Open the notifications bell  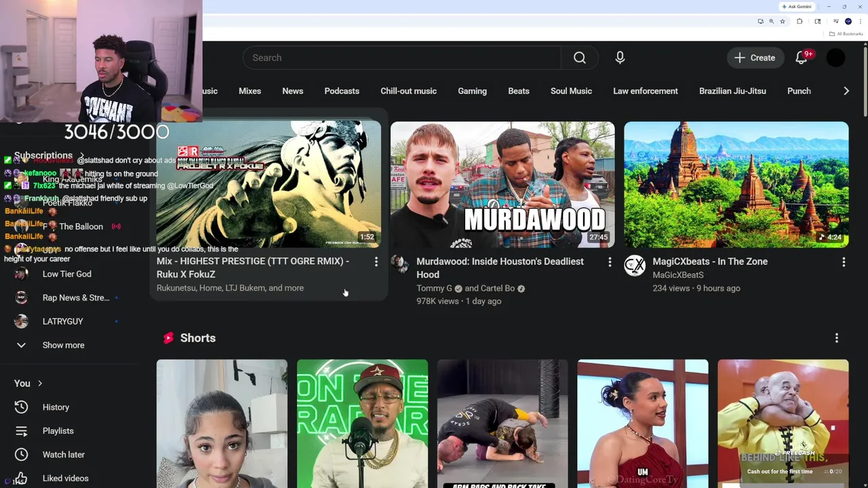[x=802, y=58]
